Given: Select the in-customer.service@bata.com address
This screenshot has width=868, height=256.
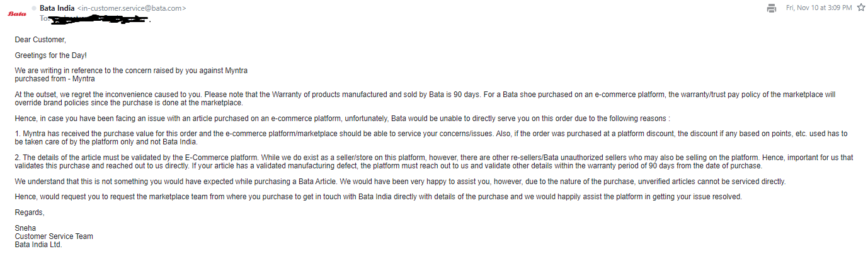Looking at the screenshot, I should tap(132, 8).
